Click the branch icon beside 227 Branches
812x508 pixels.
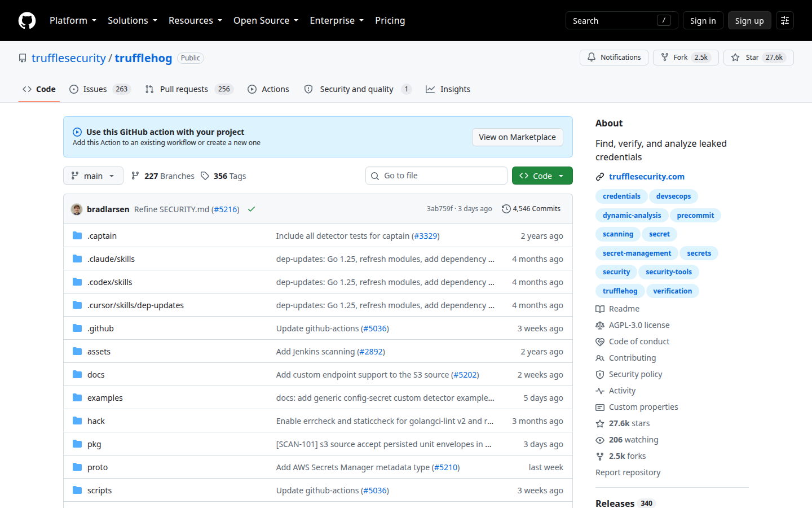pyautogui.click(x=135, y=176)
